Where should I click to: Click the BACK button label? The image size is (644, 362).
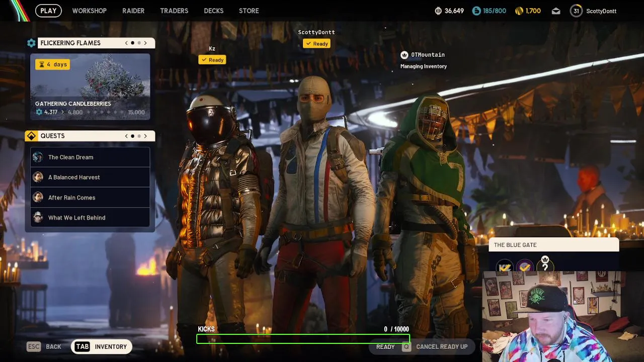click(x=53, y=347)
